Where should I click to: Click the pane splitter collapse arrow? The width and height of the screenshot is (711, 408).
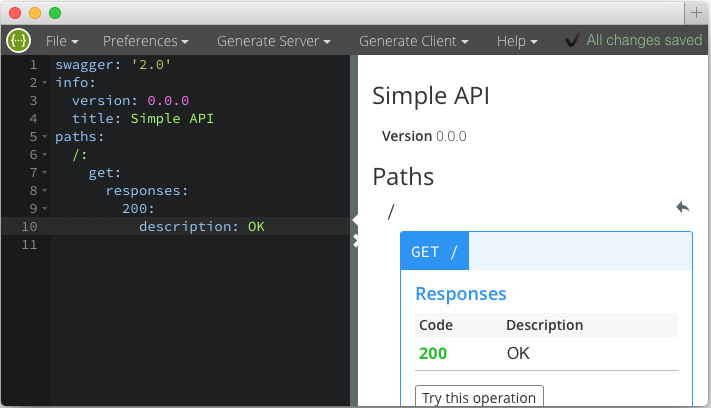click(x=355, y=220)
